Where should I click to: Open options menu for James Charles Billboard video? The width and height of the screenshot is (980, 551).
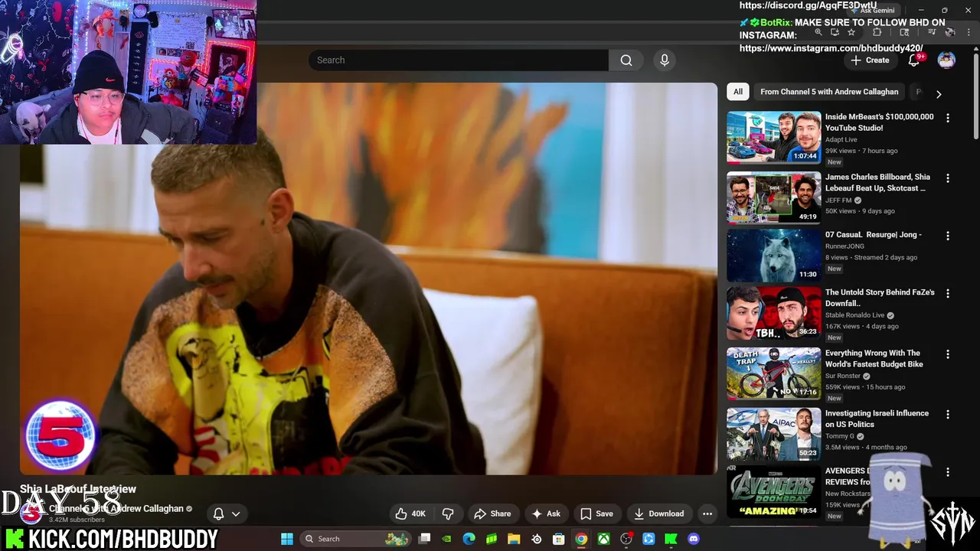[x=948, y=178]
